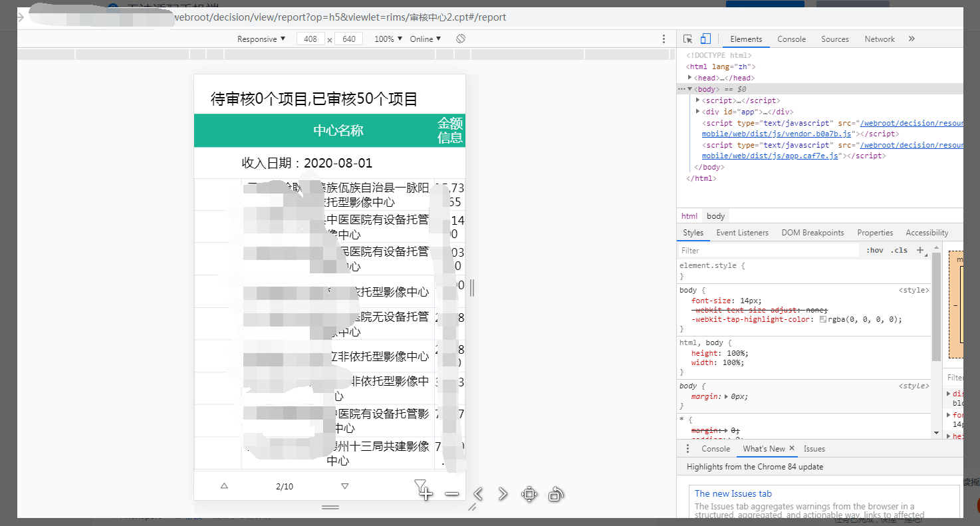Click the styles Filter input field
This screenshot has height=526, width=980.
[x=769, y=251]
